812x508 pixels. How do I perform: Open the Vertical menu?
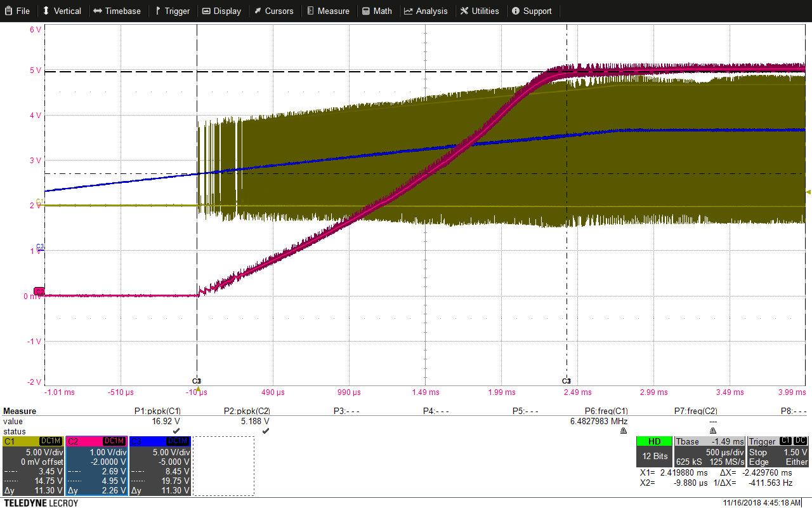pos(62,11)
